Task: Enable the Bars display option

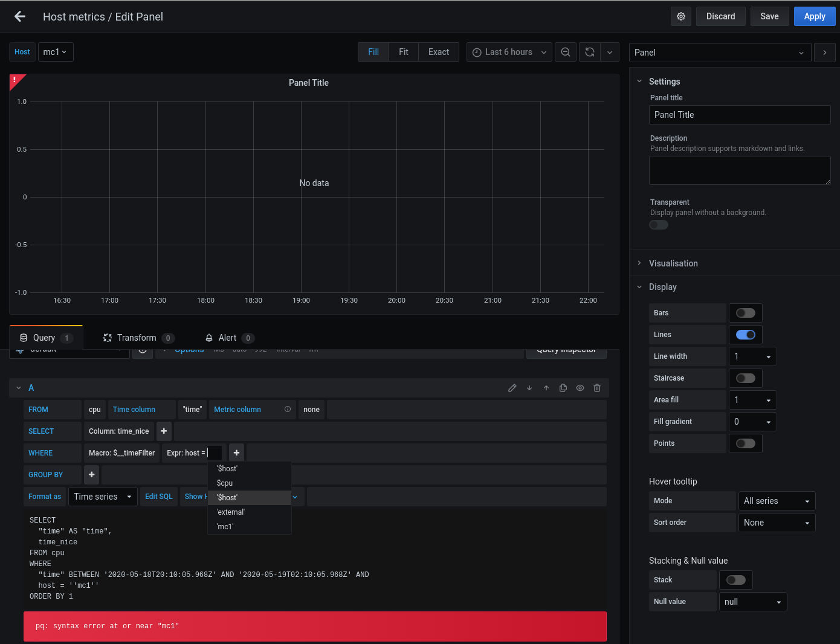Action: click(x=745, y=312)
